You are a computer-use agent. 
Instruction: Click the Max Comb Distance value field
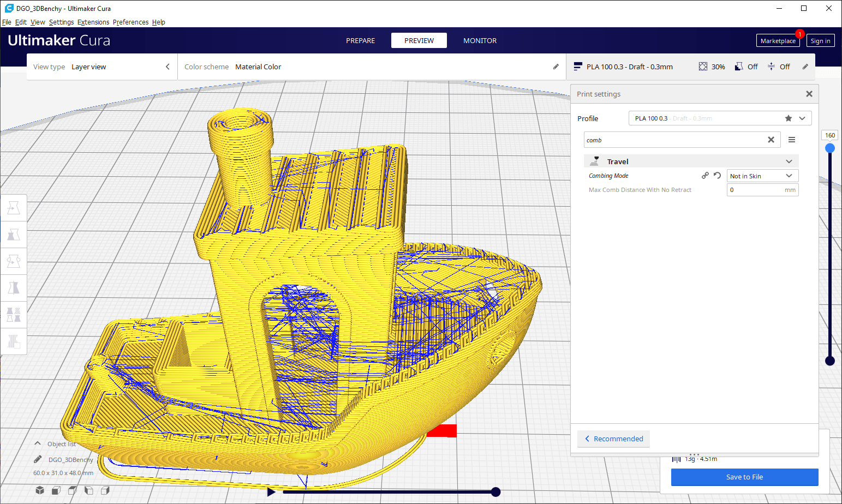762,190
